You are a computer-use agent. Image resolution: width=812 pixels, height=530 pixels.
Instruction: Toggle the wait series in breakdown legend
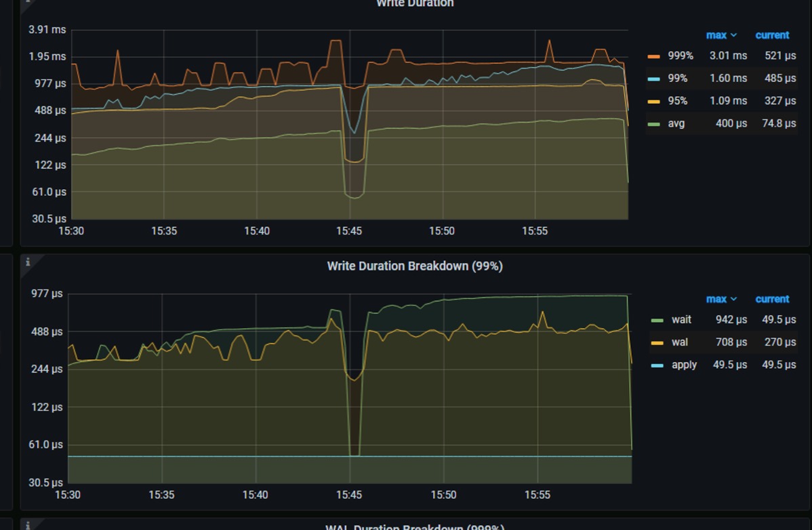pyautogui.click(x=682, y=319)
